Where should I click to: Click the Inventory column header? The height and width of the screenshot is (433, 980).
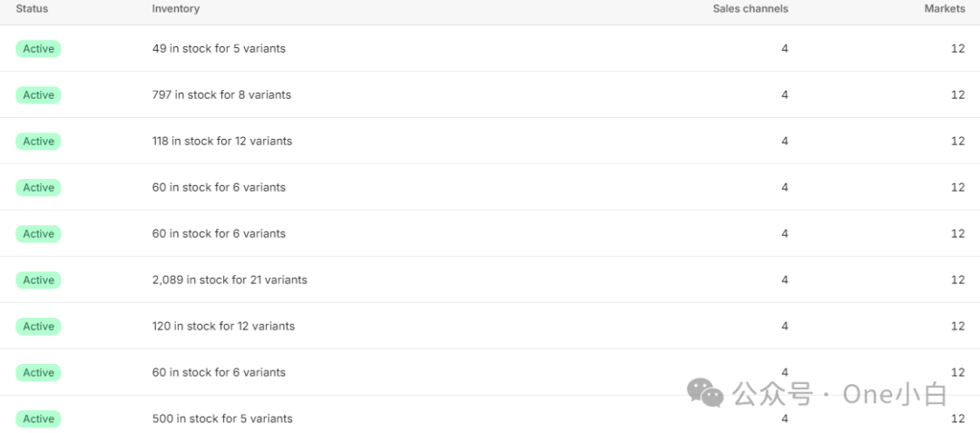[175, 9]
